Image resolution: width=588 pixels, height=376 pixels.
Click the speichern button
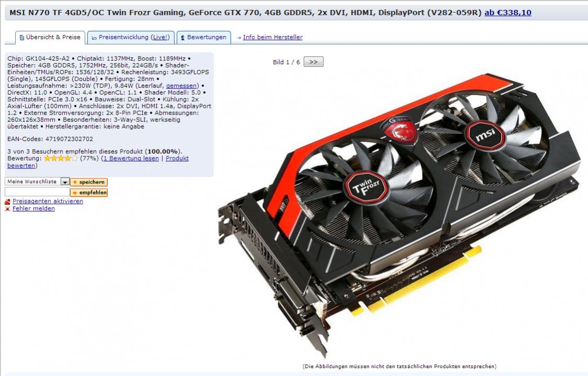(89, 182)
